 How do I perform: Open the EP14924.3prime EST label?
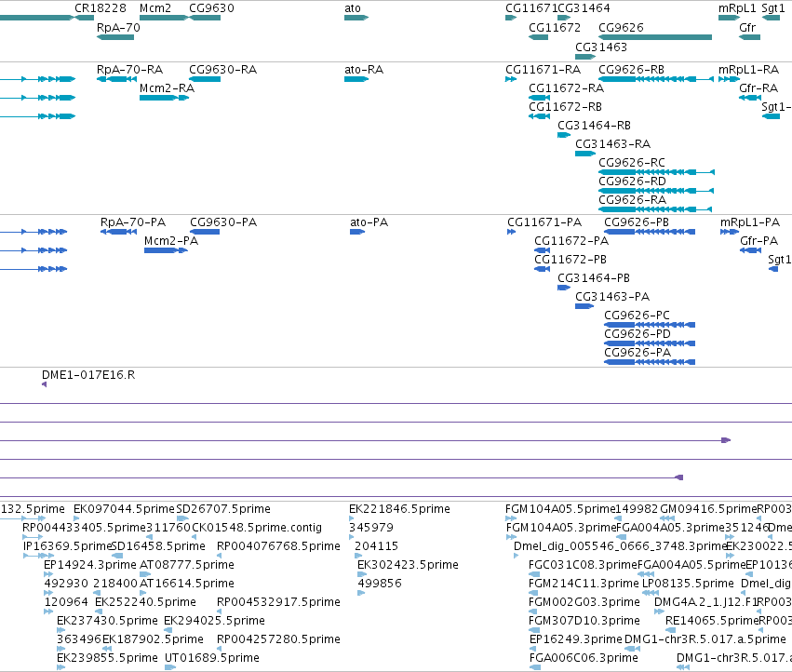click(90, 565)
